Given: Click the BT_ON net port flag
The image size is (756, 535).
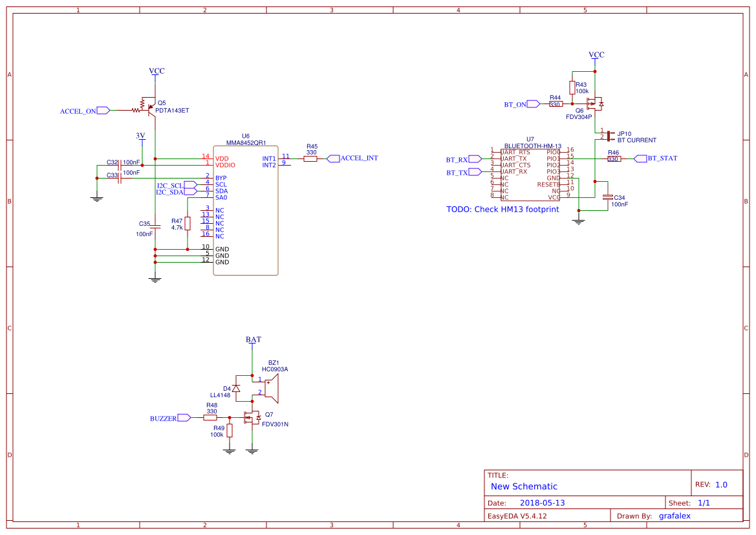Looking at the screenshot, I should click(x=534, y=104).
